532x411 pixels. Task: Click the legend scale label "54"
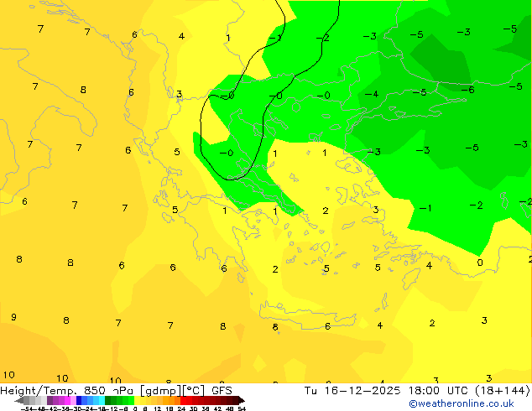[242, 409]
